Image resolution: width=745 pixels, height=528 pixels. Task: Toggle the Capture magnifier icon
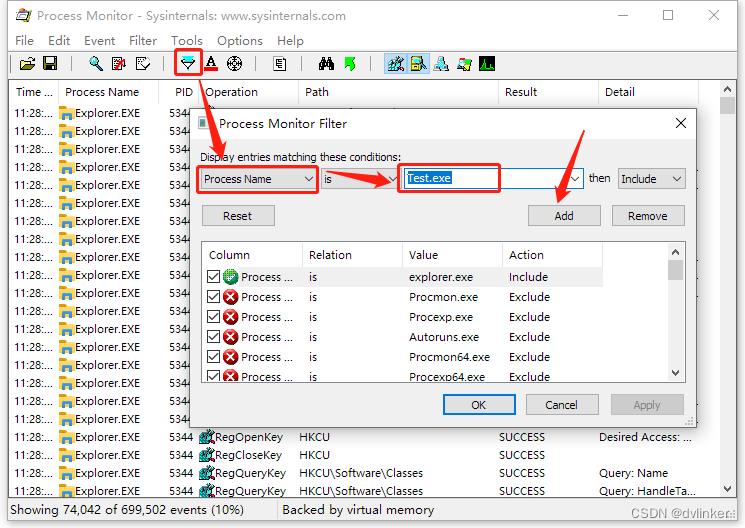pyautogui.click(x=96, y=64)
